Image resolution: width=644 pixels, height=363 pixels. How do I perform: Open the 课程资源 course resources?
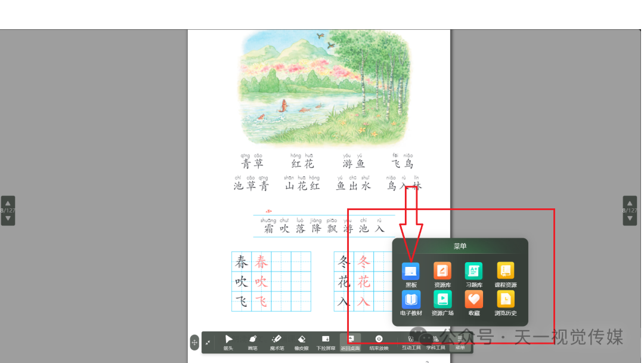tap(506, 271)
